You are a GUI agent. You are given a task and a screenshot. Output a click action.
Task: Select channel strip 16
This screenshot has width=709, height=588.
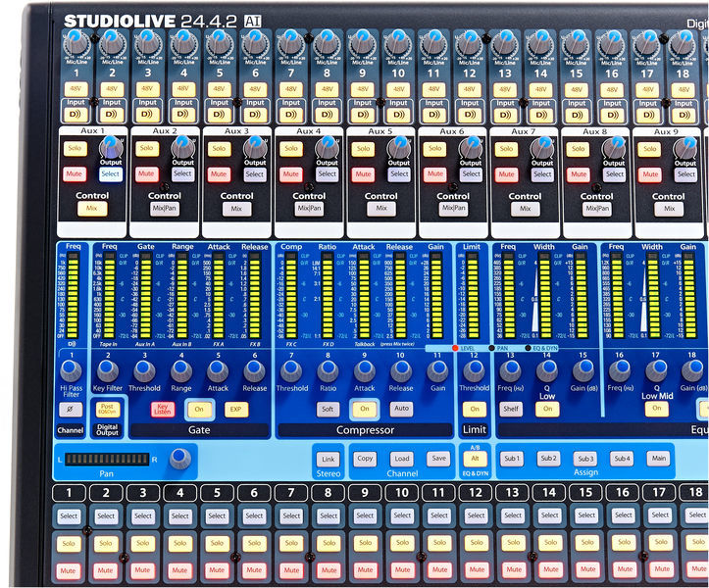pos(624,515)
